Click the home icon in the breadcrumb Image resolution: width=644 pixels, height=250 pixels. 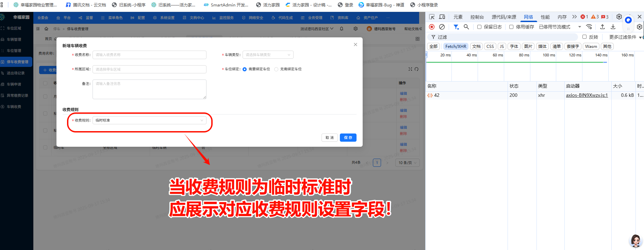(46, 29)
